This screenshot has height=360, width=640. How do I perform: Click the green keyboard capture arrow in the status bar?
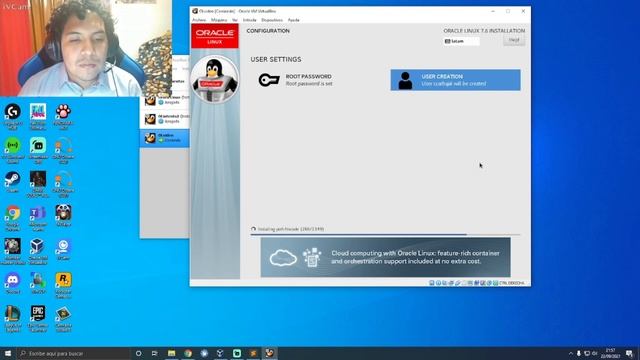(x=496, y=283)
